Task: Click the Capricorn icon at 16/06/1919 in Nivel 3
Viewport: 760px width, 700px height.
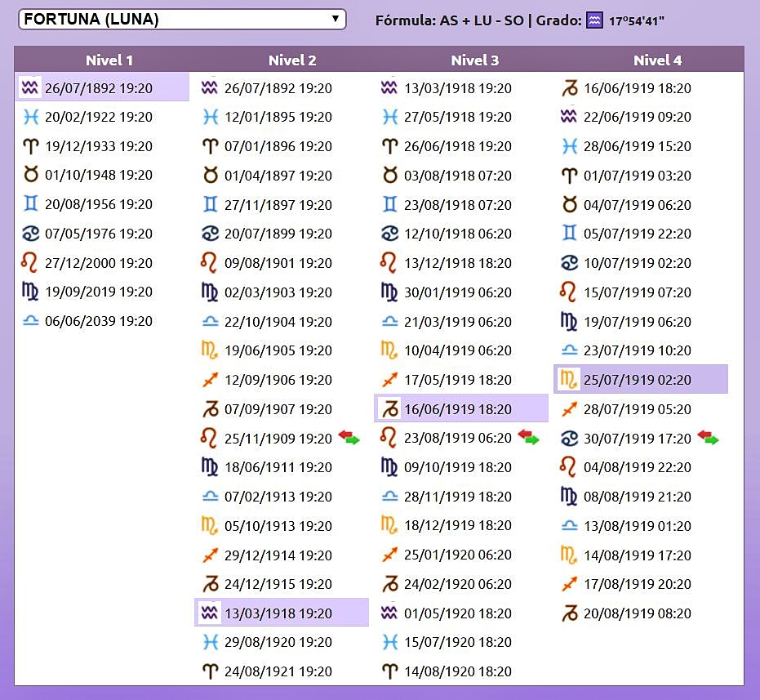Action: click(389, 409)
